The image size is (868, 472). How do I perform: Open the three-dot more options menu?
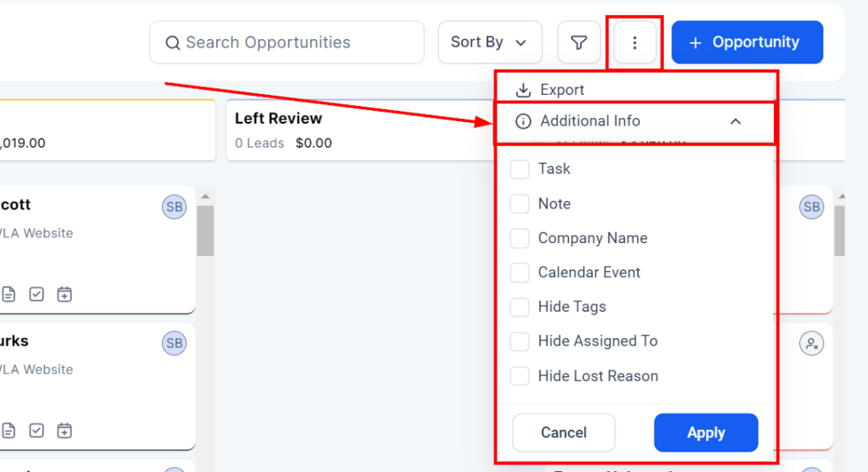[634, 42]
